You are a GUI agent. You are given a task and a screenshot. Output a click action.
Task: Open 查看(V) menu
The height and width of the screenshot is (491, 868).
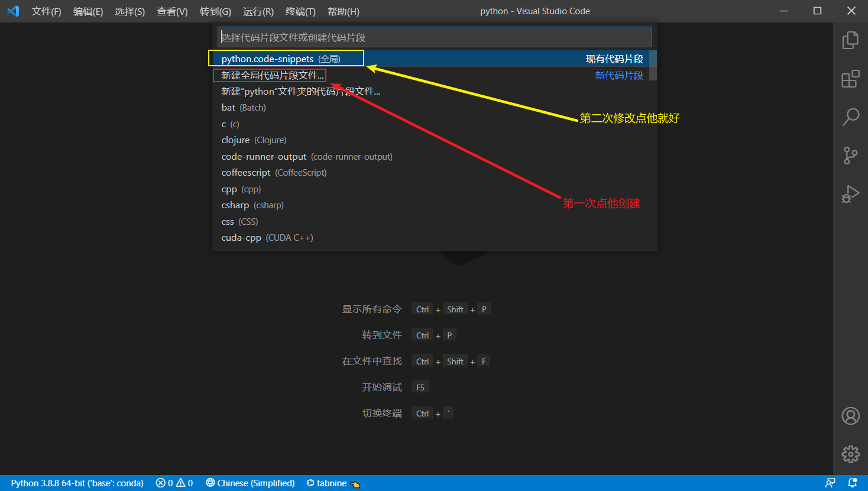172,11
